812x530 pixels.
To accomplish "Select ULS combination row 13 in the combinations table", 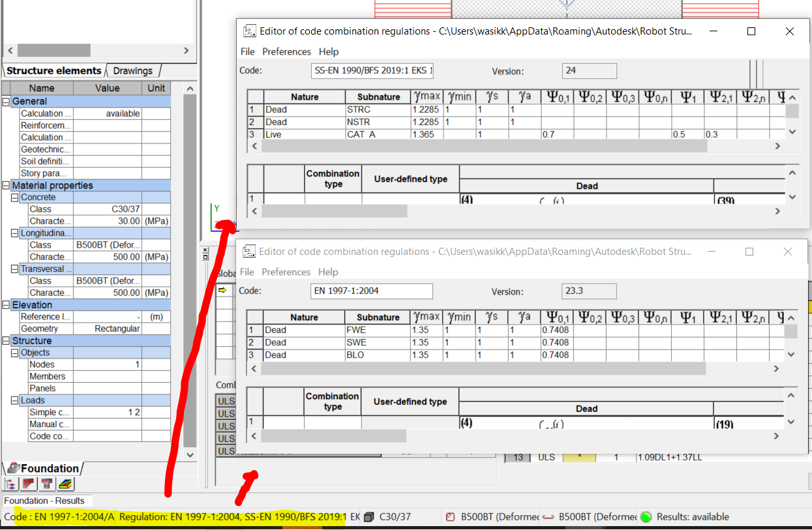I will pos(517,456).
